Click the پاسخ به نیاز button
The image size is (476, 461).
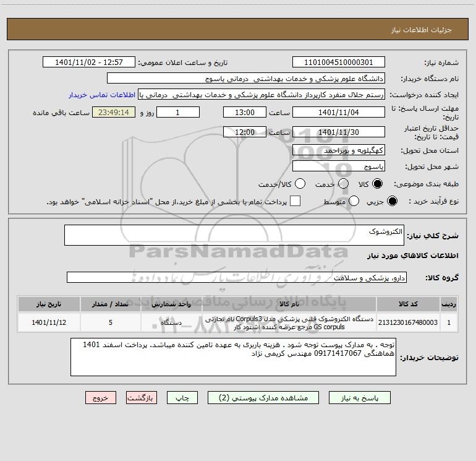click(x=360, y=398)
